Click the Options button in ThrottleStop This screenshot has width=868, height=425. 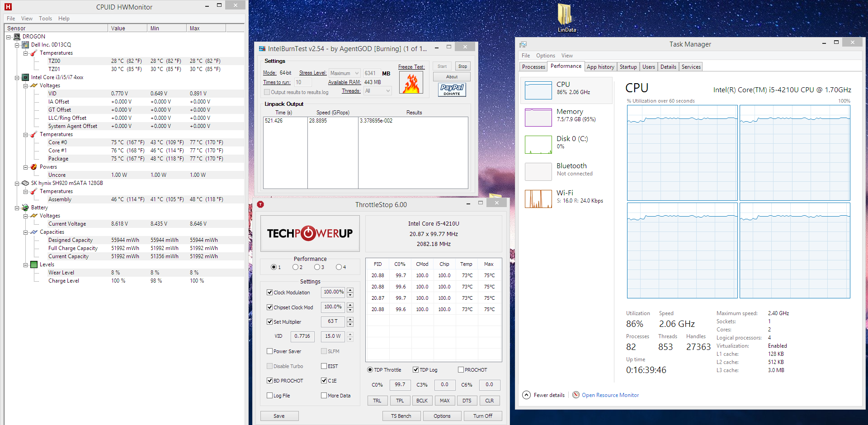click(x=442, y=416)
